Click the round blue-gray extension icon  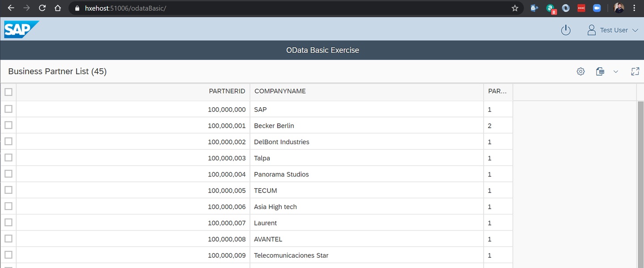click(x=566, y=8)
